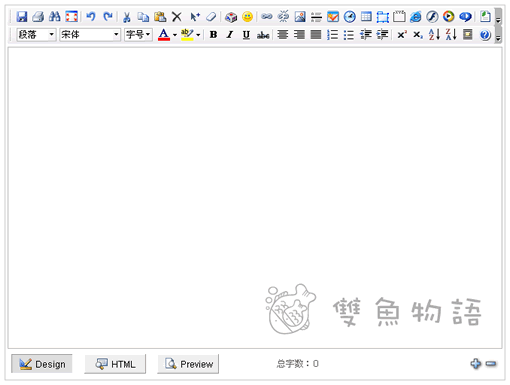Undo the last action
510x385 pixels.
tap(91, 16)
